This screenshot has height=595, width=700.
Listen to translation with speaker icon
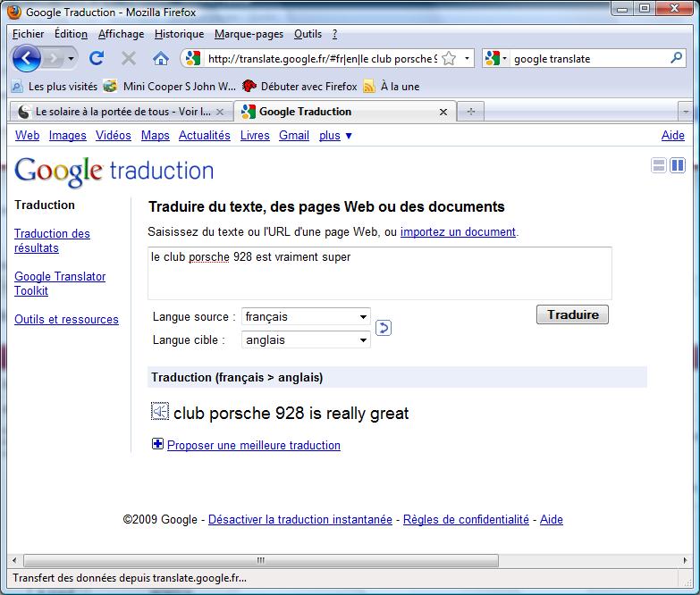click(x=160, y=411)
